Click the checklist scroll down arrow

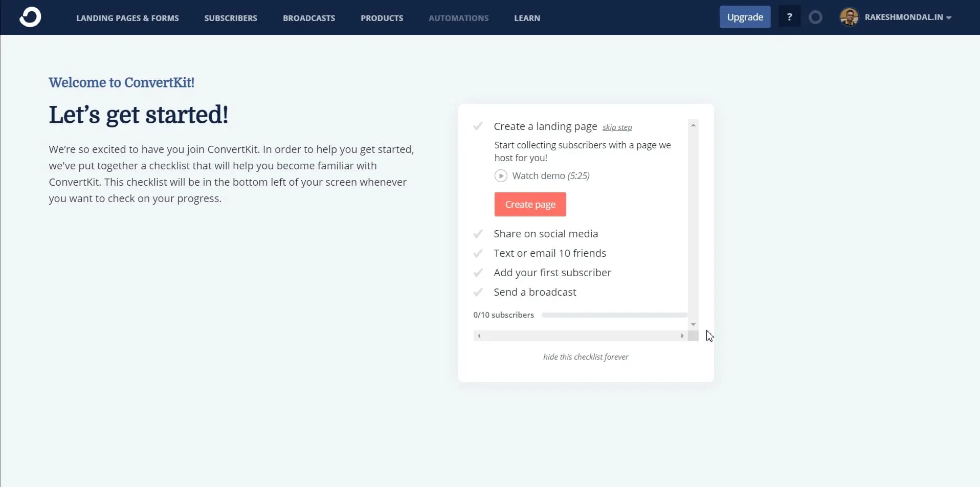(x=693, y=324)
